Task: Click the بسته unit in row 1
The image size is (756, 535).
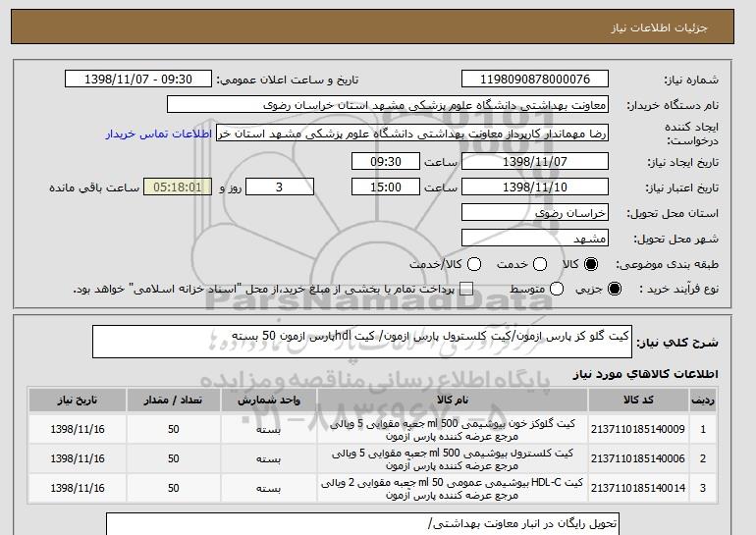Action: (x=269, y=429)
